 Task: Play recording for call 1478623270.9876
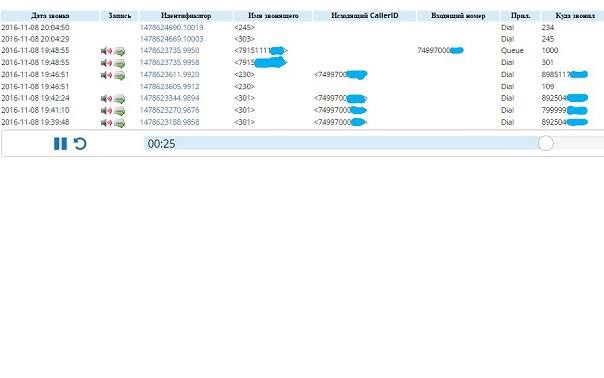coord(106,111)
